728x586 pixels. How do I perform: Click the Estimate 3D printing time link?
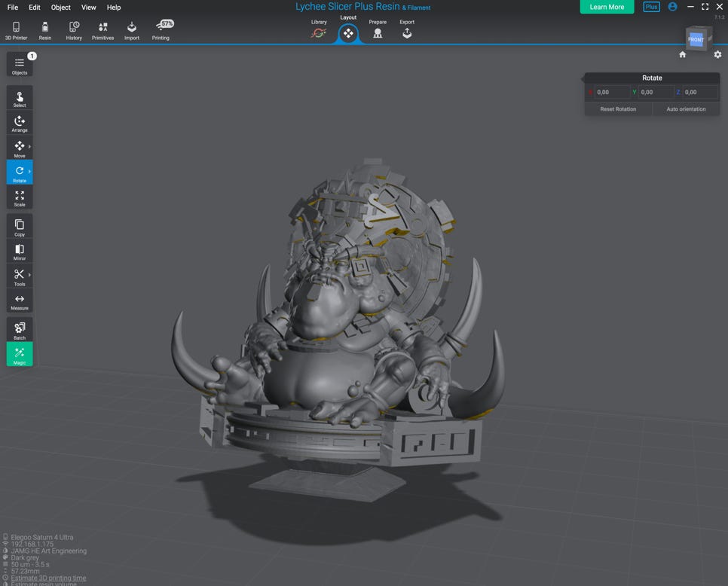pyautogui.click(x=48, y=578)
